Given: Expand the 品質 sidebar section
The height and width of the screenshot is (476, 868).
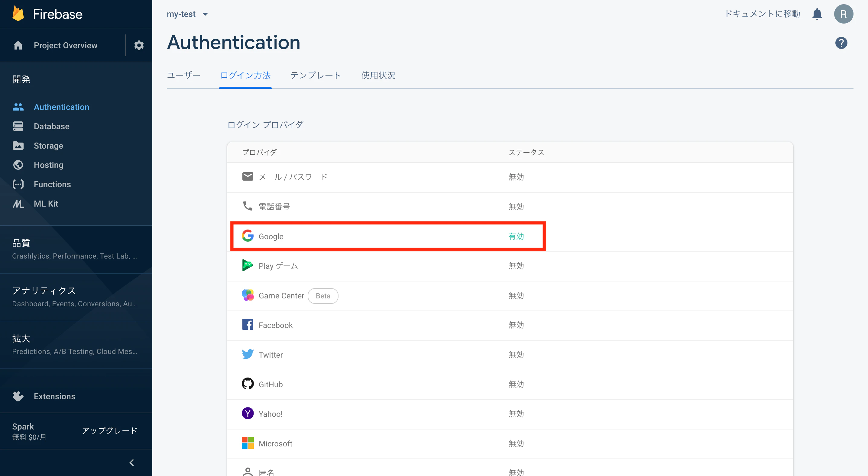Looking at the screenshot, I should click(x=76, y=249).
